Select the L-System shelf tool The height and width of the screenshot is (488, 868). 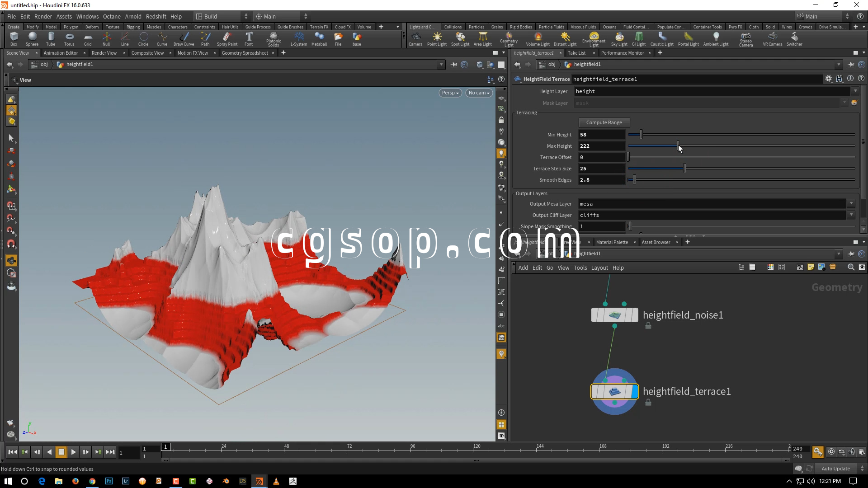(298, 38)
